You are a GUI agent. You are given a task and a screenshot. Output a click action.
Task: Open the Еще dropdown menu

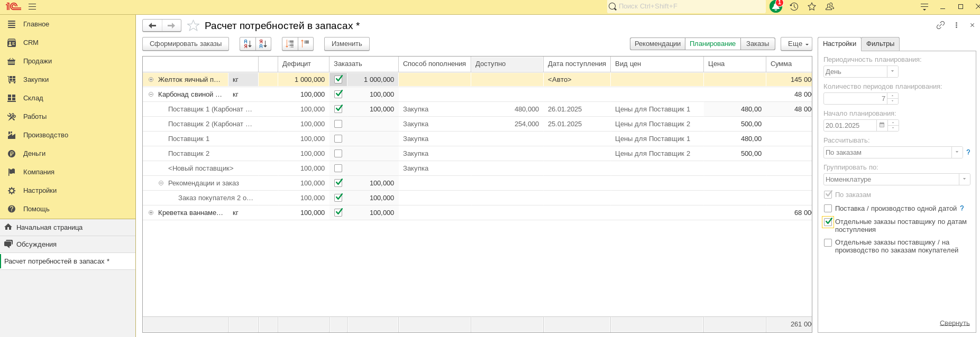tap(796, 44)
